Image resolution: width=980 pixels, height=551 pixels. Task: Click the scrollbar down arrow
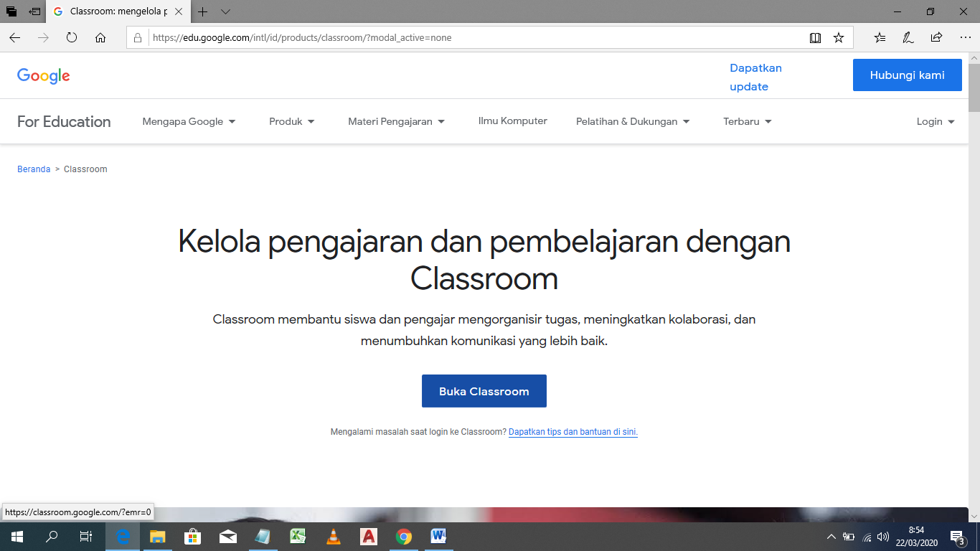point(974,515)
